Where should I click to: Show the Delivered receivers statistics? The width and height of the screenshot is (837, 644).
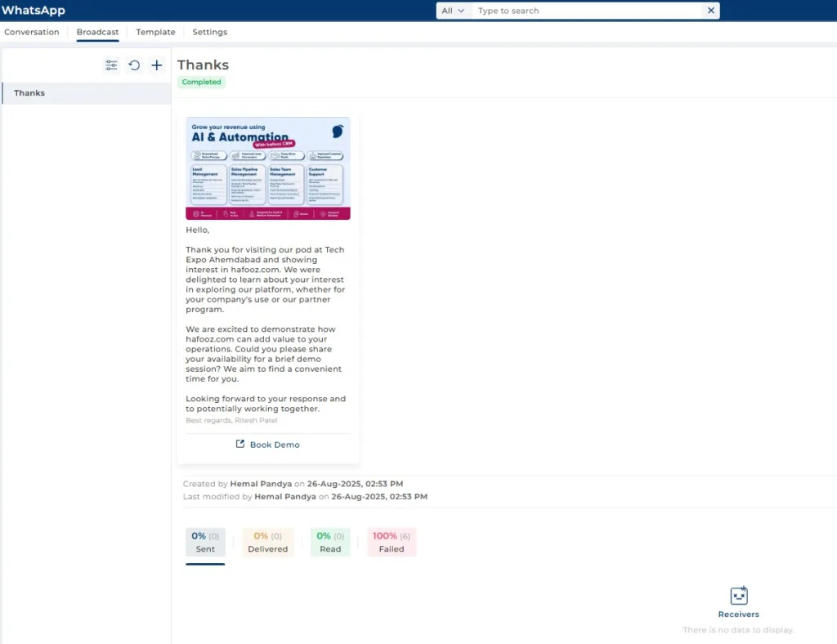pyautogui.click(x=268, y=542)
